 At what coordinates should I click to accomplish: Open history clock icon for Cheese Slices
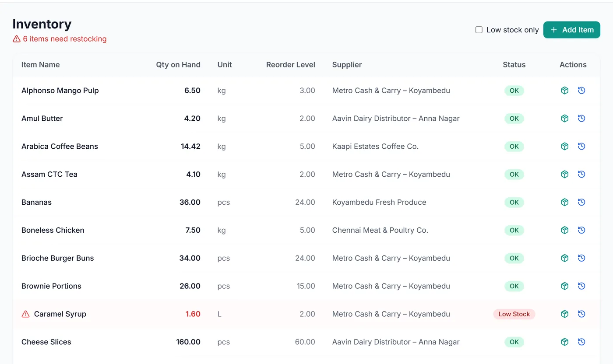[x=581, y=342]
